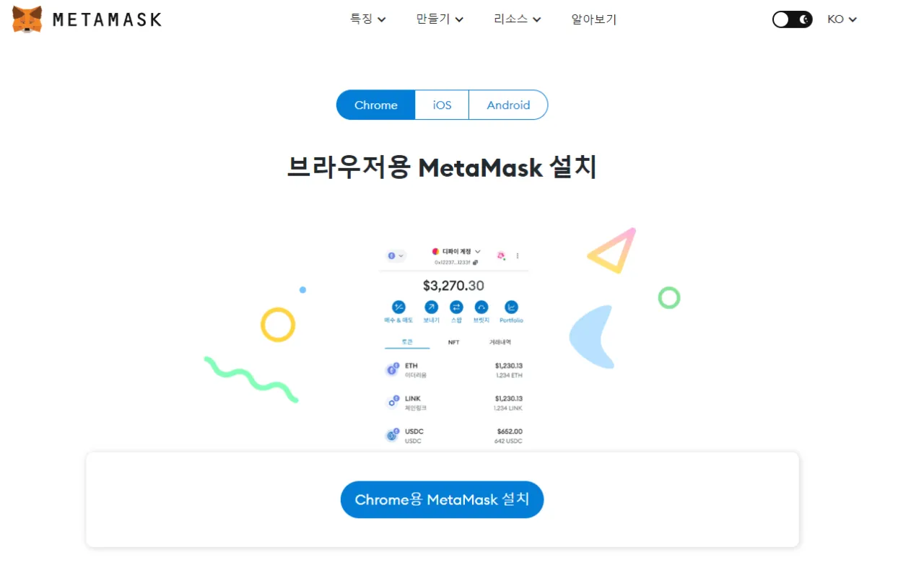This screenshot has width=924, height=565.
Task: Open the KO language selector
Action: 842,19
